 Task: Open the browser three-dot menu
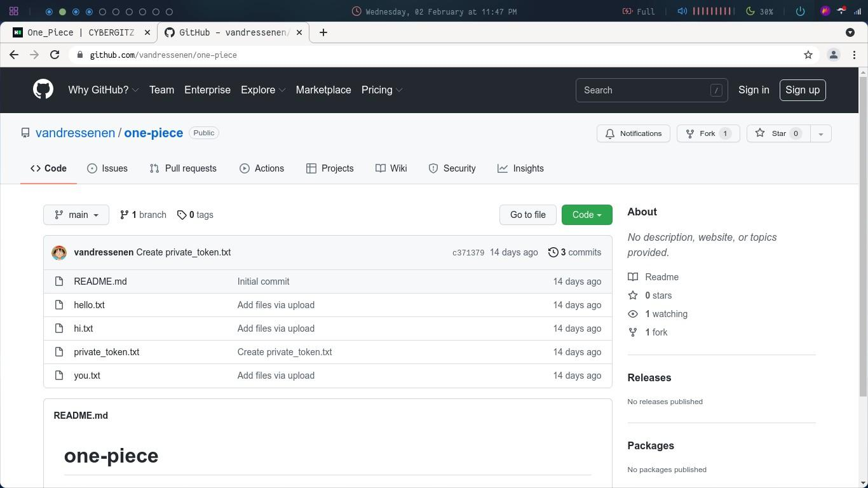point(855,55)
